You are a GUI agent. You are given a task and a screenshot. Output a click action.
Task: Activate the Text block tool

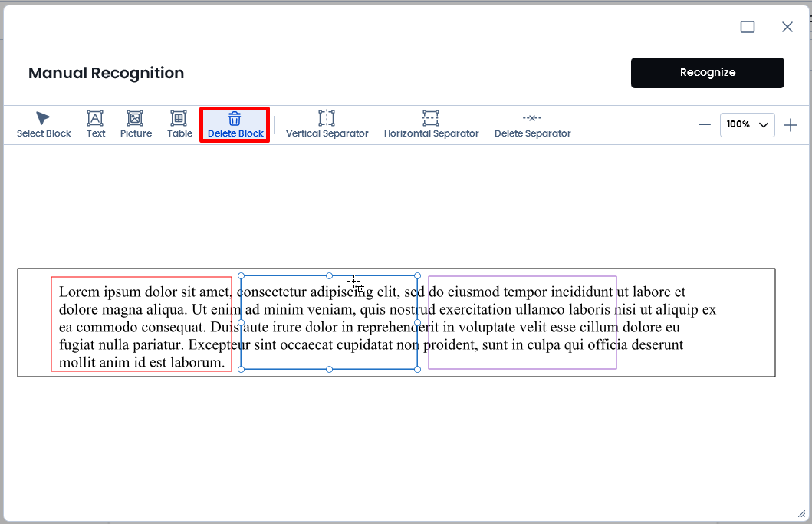click(x=95, y=125)
